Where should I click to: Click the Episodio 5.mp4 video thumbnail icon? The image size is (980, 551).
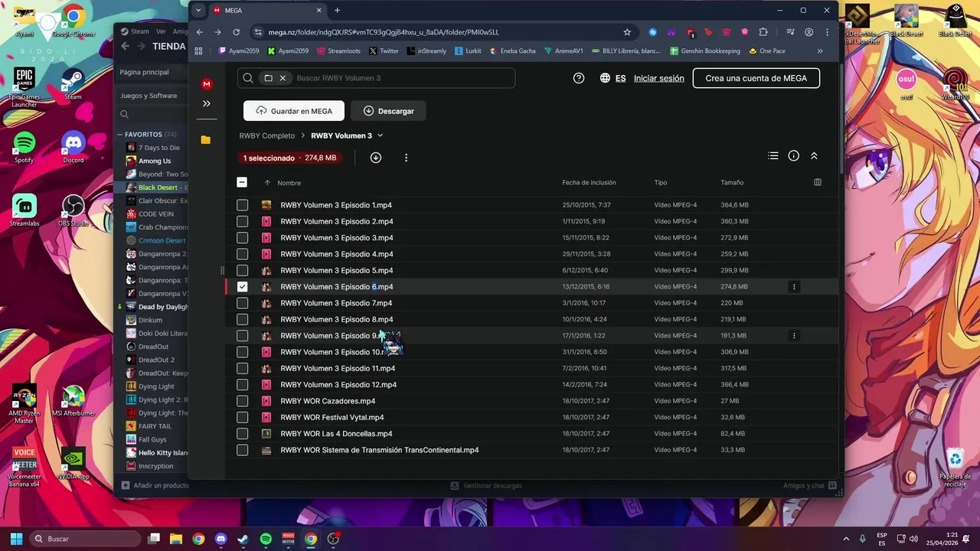[x=266, y=270]
